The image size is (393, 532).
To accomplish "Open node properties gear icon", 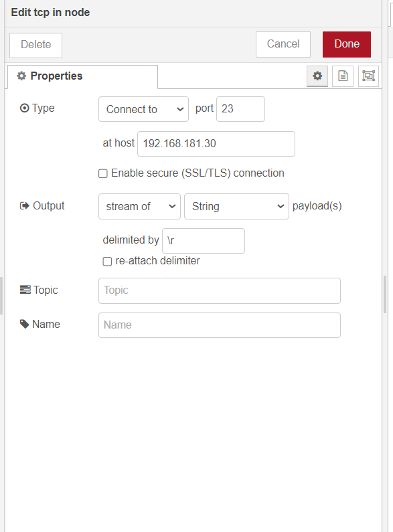I will (x=317, y=76).
